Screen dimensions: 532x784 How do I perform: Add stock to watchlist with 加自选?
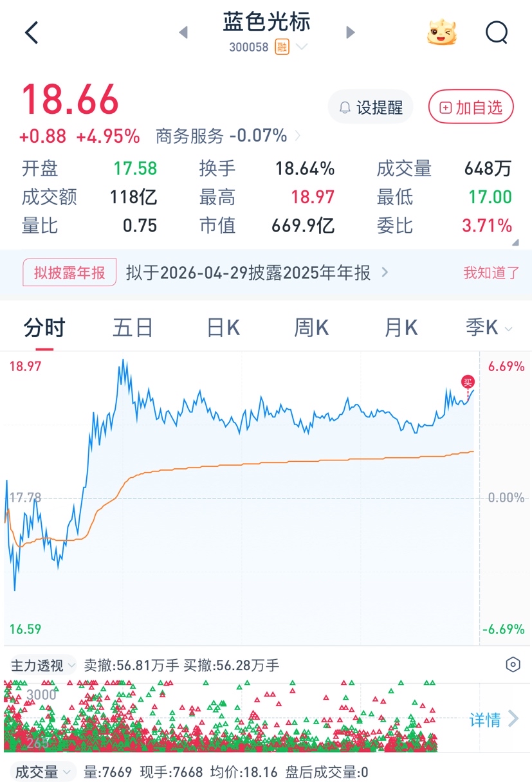pos(471,107)
